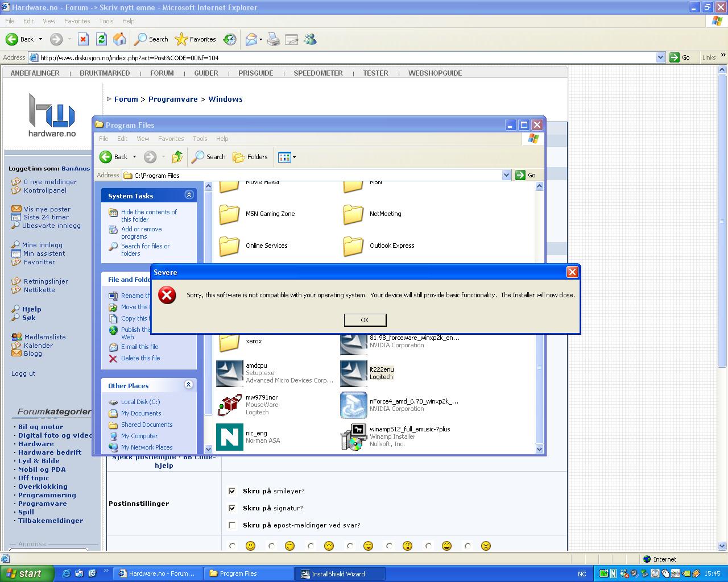The height and width of the screenshot is (582, 728).
Task: Click the IE Home toolbar icon
Action: click(x=119, y=39)
